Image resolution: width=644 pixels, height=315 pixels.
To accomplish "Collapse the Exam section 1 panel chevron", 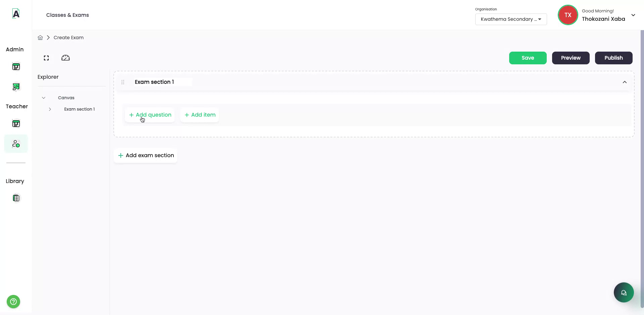I will coord(625,82).
